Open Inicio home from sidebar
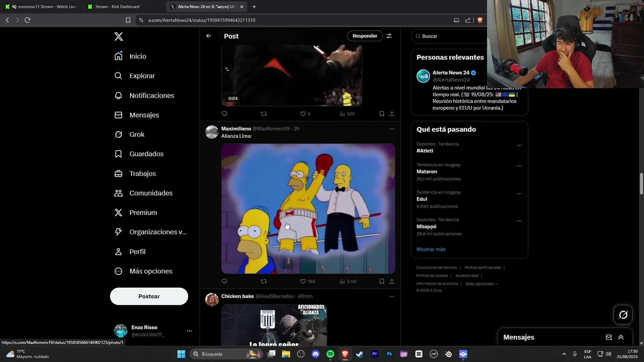This screenshot has width=644, height=362. pos(130,56)
